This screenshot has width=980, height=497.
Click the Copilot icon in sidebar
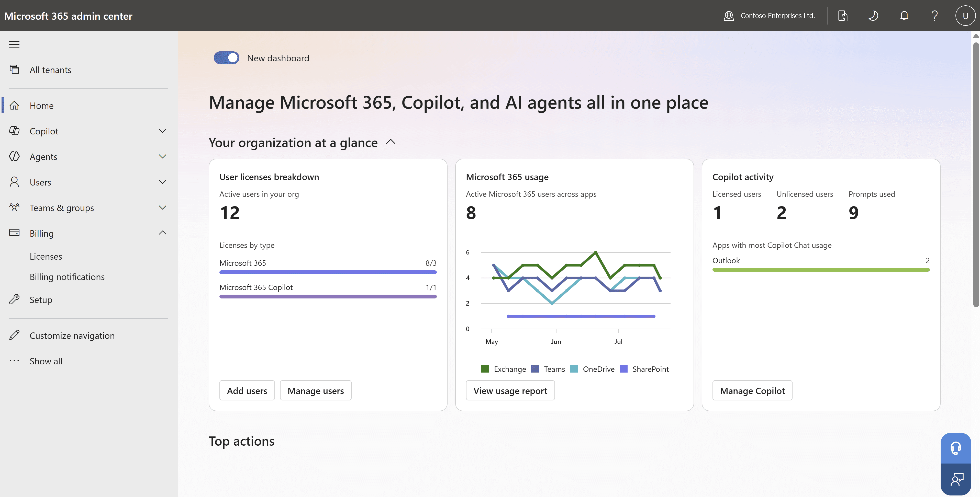coord(15,131)
